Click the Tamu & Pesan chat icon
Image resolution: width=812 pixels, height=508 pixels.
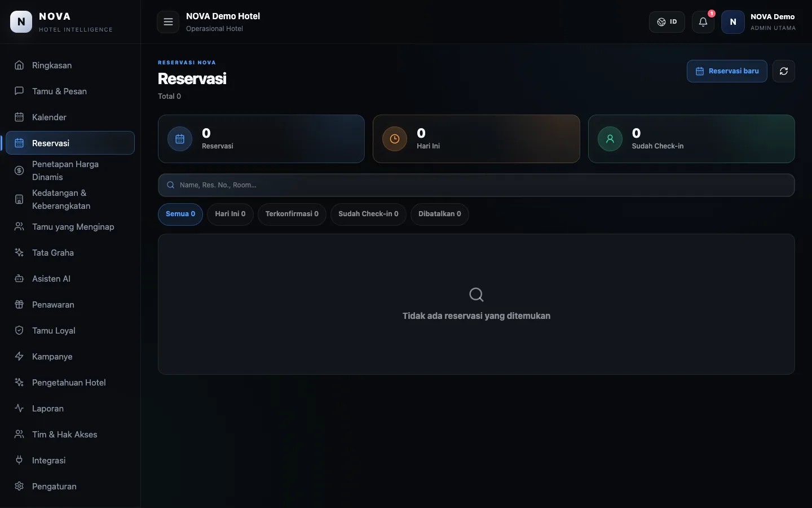[19, 91]
